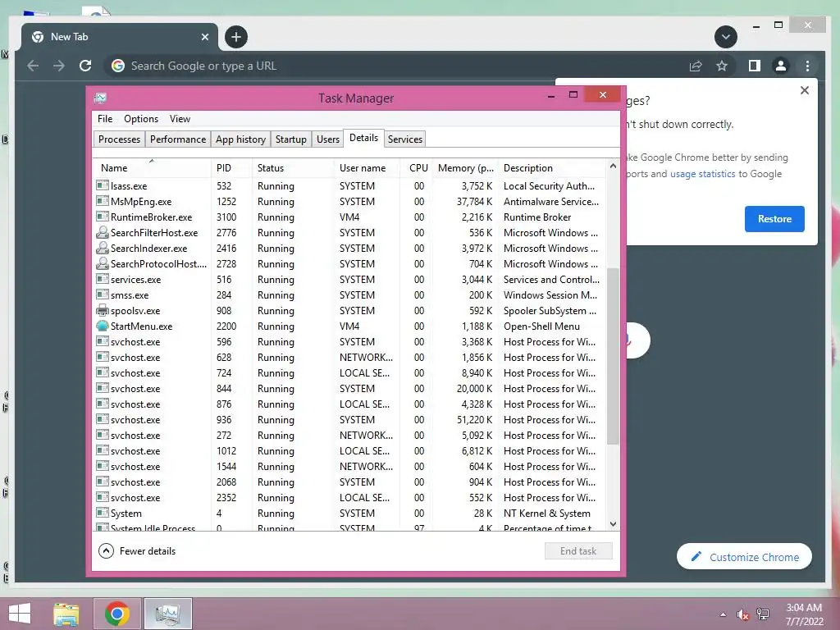Click the Chrome address bar

395,66
